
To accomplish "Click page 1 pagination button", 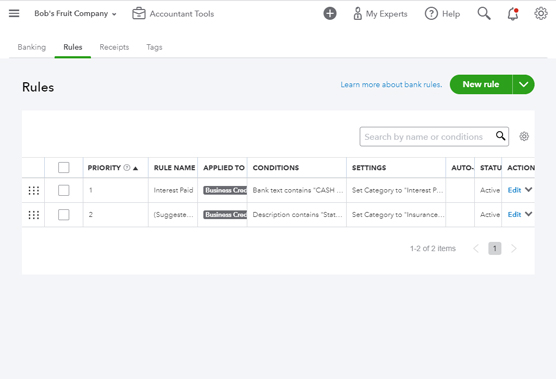I will (495, 249).
